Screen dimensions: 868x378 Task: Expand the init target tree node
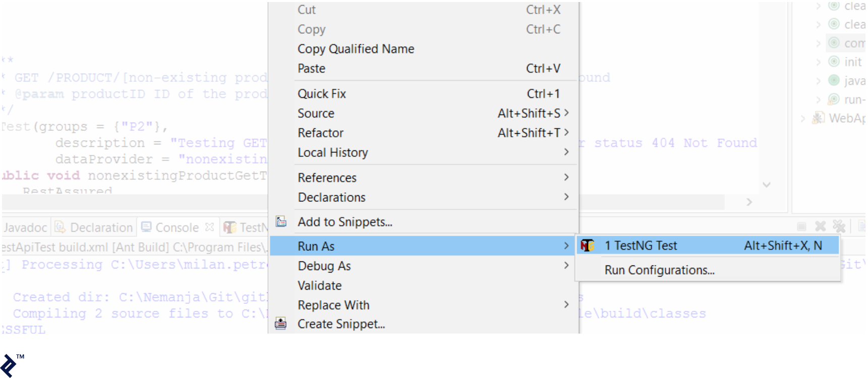(x=819, y=62)
